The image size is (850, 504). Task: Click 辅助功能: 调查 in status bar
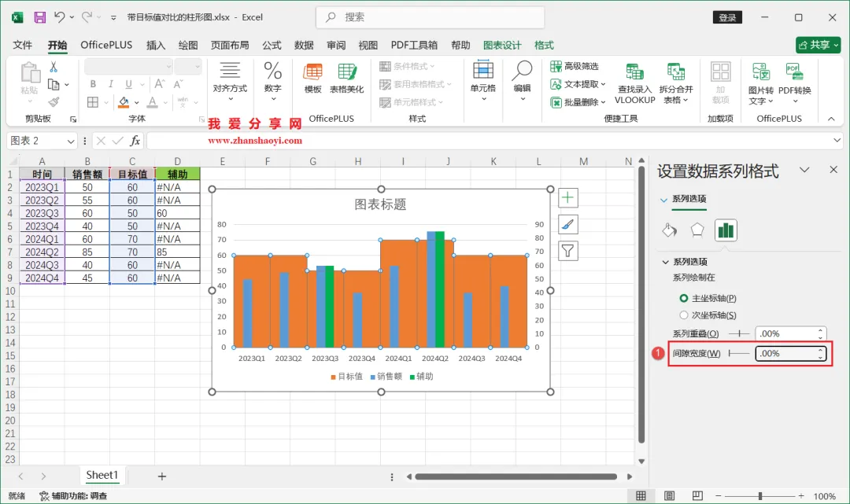pyautogui.click(x=73, y=496)
